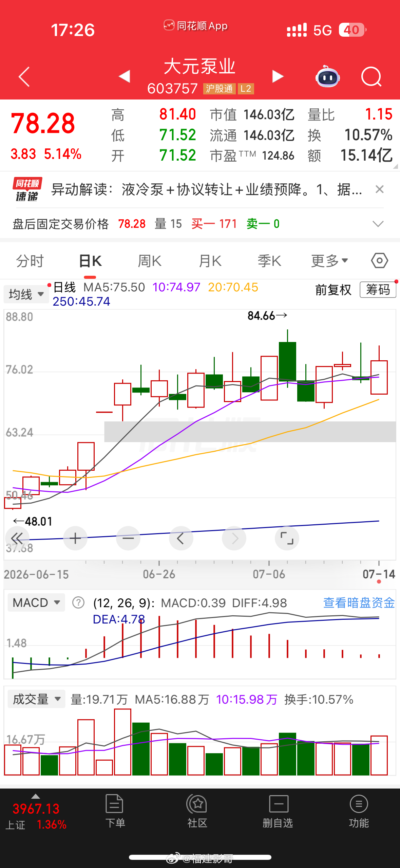Open chart settings hexagon icon

point(379,261)
